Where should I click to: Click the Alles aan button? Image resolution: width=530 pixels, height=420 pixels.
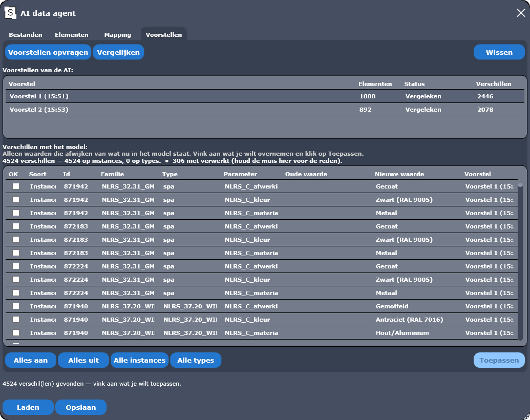tap(31, 360)
